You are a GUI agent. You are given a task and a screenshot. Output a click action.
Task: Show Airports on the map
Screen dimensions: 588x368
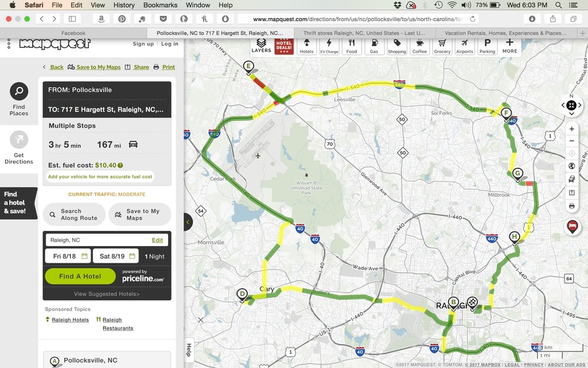point(465,46)
